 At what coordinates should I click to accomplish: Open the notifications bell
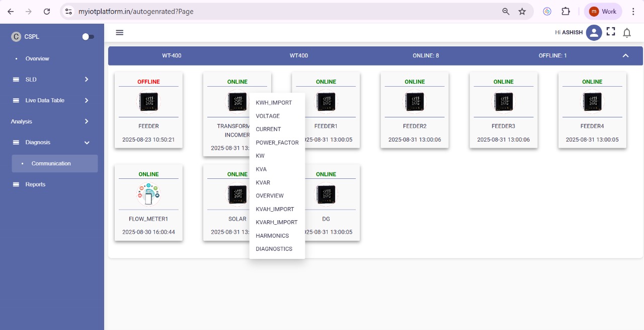click(x=627, y=32)
